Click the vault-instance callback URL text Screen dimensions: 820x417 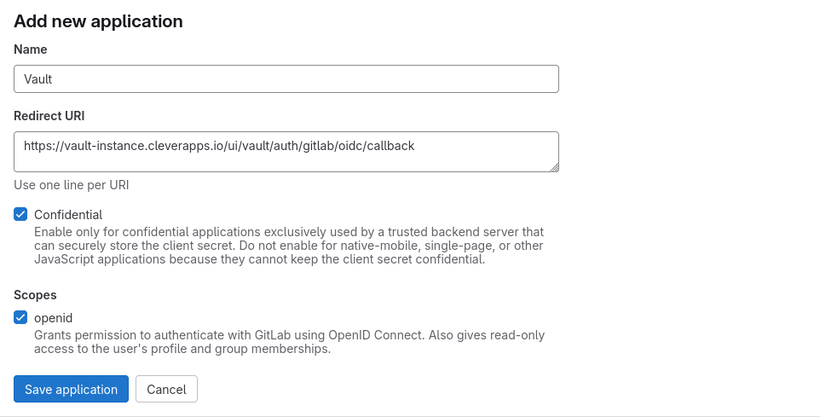(218, 145)
